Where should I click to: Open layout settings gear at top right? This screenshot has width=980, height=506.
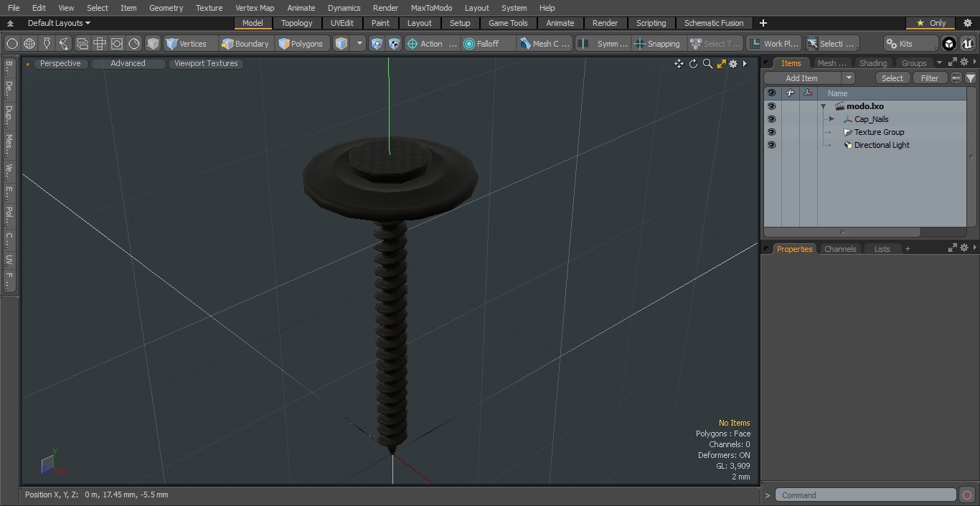(967, 23)
